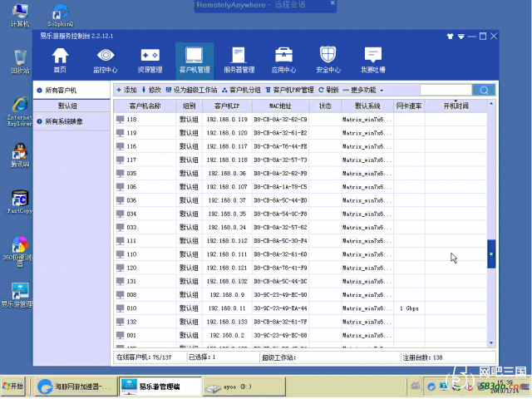Viewport: 532px width, 399px height.
Task: Open title bar dropdown menu arrow
Action: click(x=461, y=37)
